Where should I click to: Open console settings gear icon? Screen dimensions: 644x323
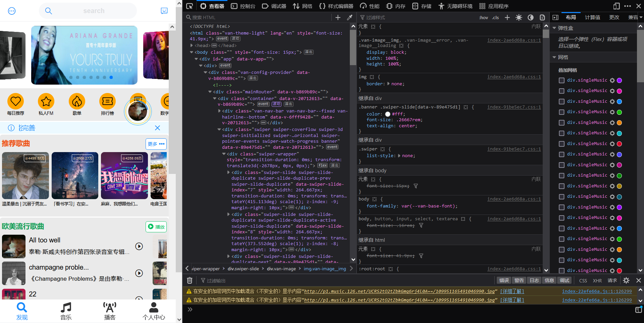coord(626,280)
